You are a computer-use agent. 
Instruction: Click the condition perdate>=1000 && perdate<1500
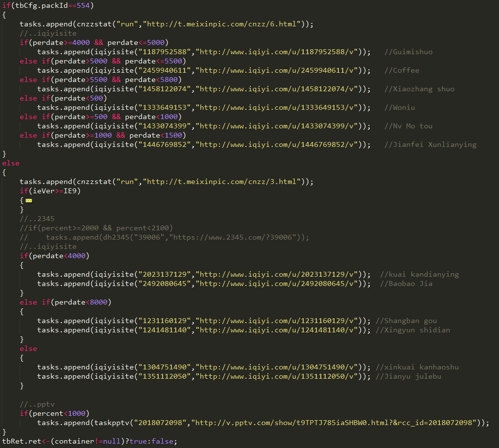pos(118,135)
